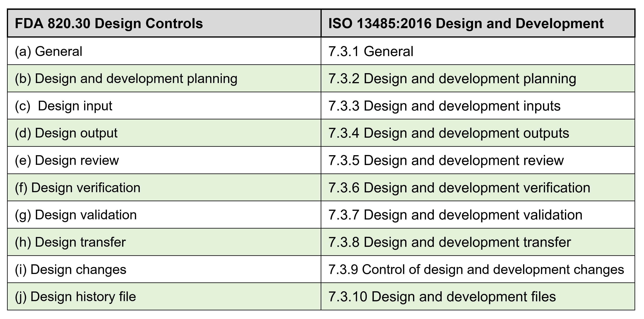The height and width of the screenshot is (319, 644).
Task: Click the ISO 13485:2016 Design and Development header
Action: point(466,24)
